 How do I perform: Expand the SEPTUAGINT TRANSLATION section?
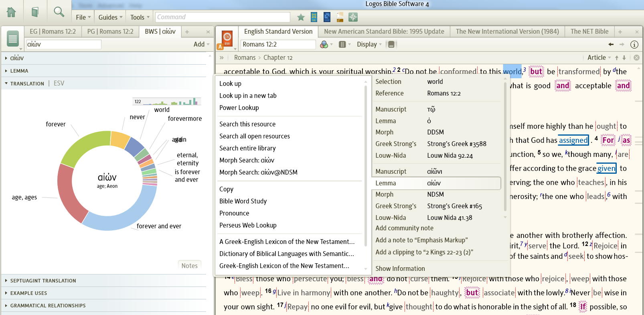pos(104,281)
